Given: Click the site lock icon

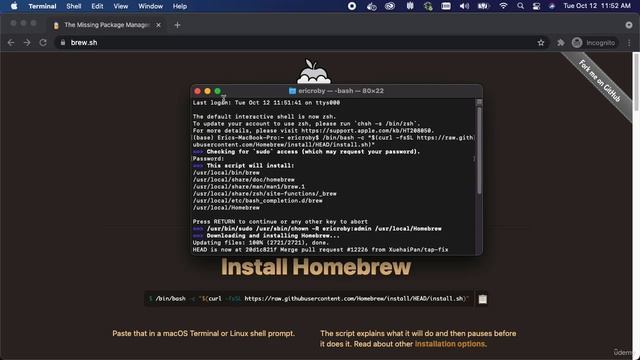Looking at the screenshot, I should point(62,42).
